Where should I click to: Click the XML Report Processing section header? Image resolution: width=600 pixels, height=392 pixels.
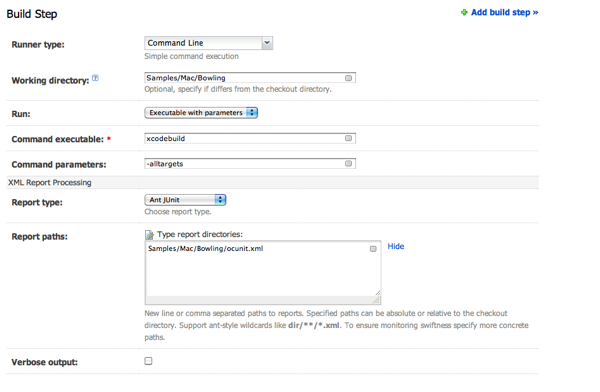coord(272,183)
